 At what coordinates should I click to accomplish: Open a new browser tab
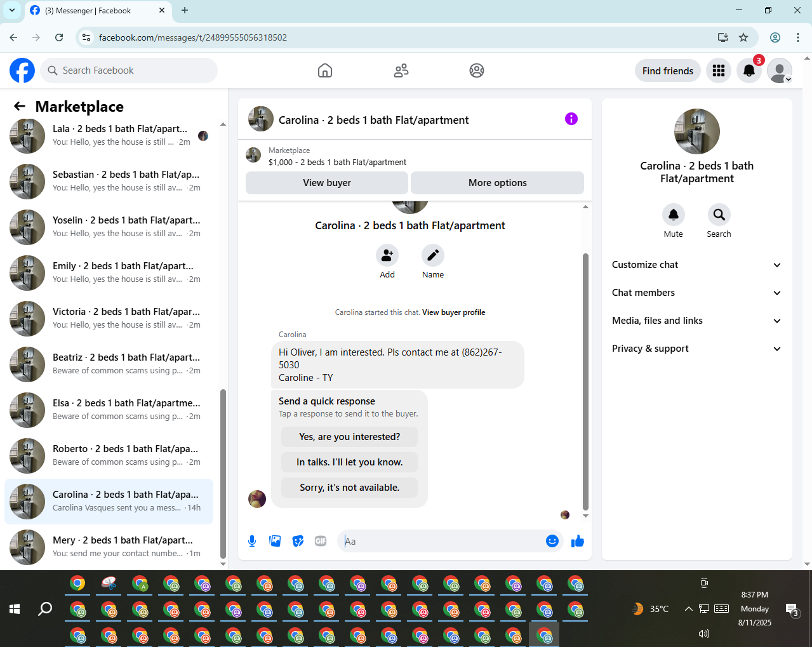pos(185,10)
